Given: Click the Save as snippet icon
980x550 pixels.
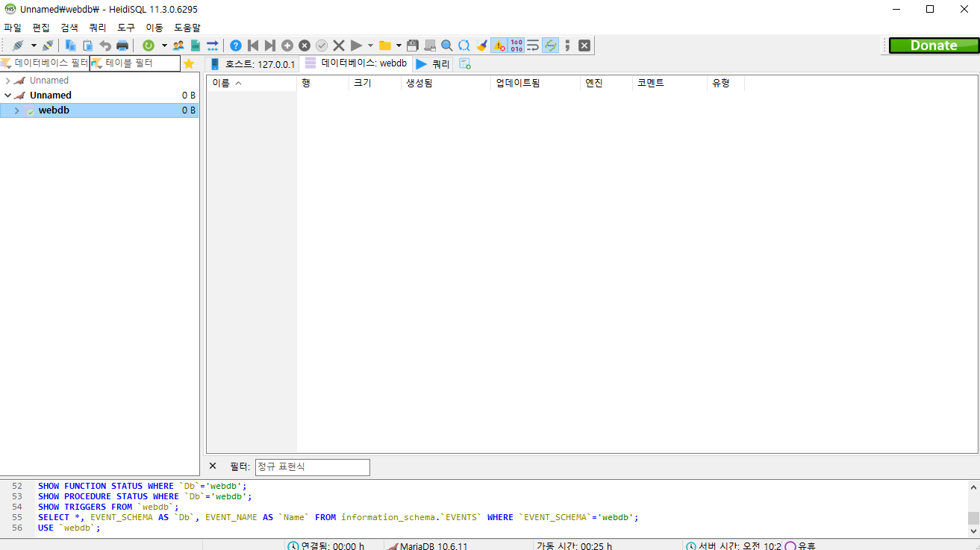Looking at the screenshot, I should [x=430, y=46].
